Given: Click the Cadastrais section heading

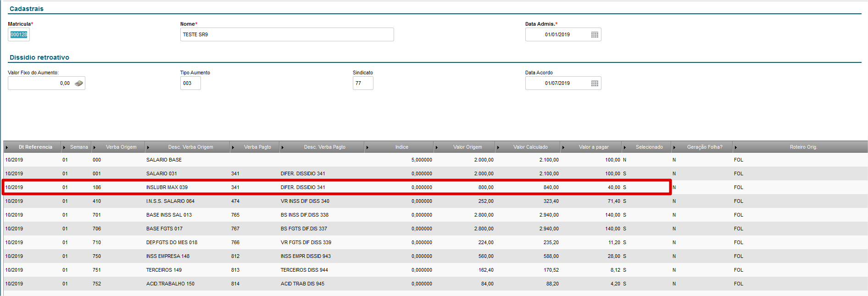Looking at the screenshot, I should click(x=27, y=9).
